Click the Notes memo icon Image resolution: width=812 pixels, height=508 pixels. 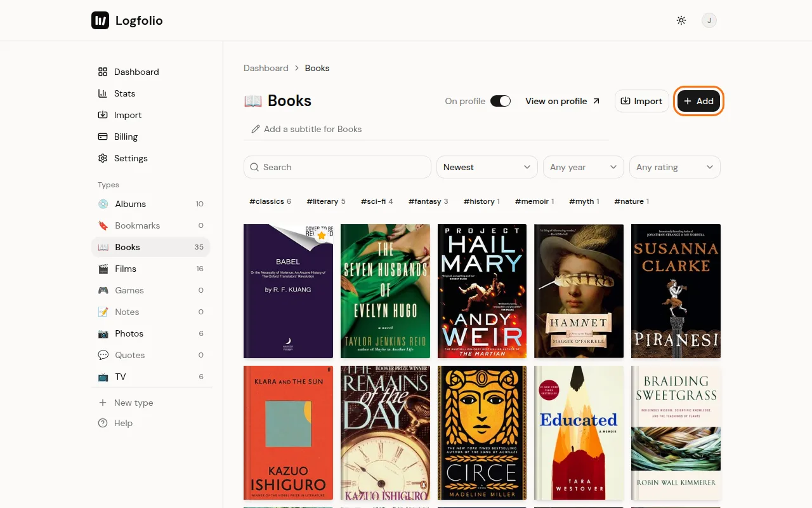103,312
